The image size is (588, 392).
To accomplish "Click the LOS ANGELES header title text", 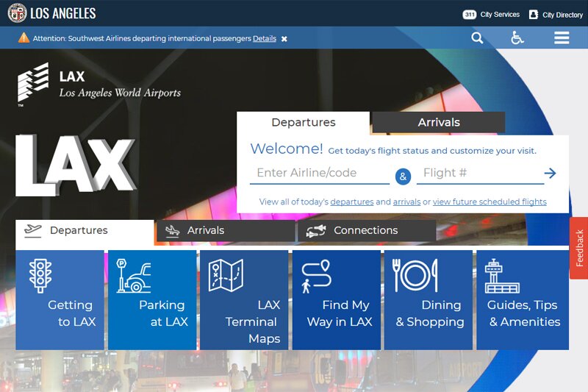I will pos(63,13).
